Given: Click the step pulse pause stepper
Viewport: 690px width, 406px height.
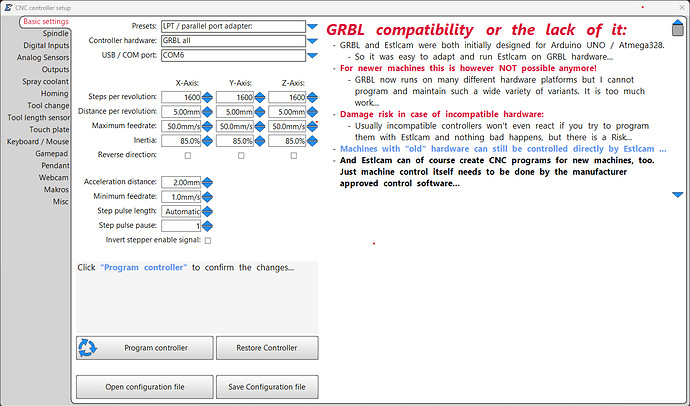Looking at the screenshot, I should pos(208,226).
